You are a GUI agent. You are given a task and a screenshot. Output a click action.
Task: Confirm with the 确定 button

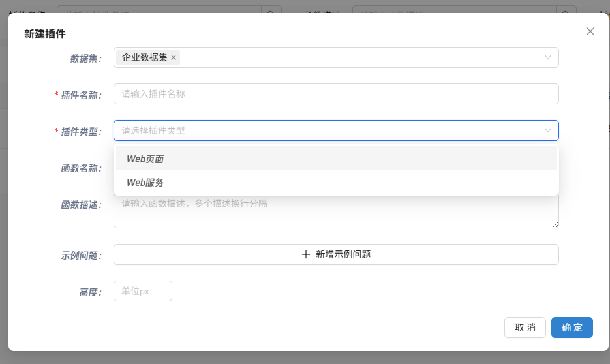pos(572,327)
